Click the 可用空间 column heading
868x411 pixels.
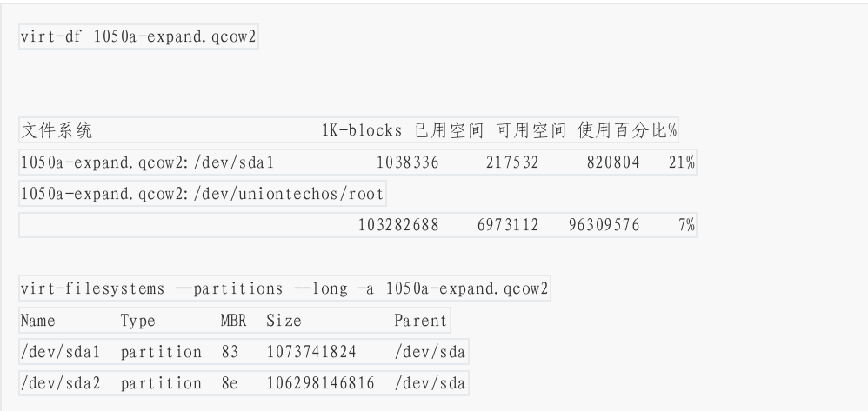531,130
